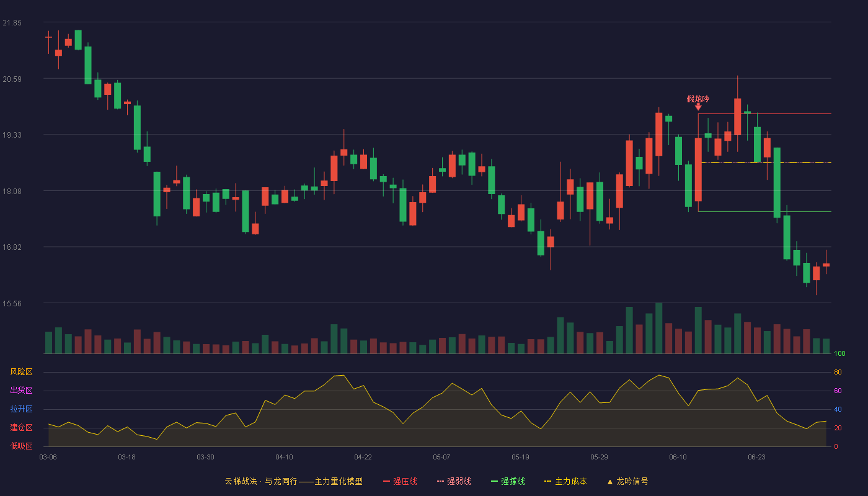
Task: Click the 06-23 date label
Action: pyautogui.click(x=756, y=457)
